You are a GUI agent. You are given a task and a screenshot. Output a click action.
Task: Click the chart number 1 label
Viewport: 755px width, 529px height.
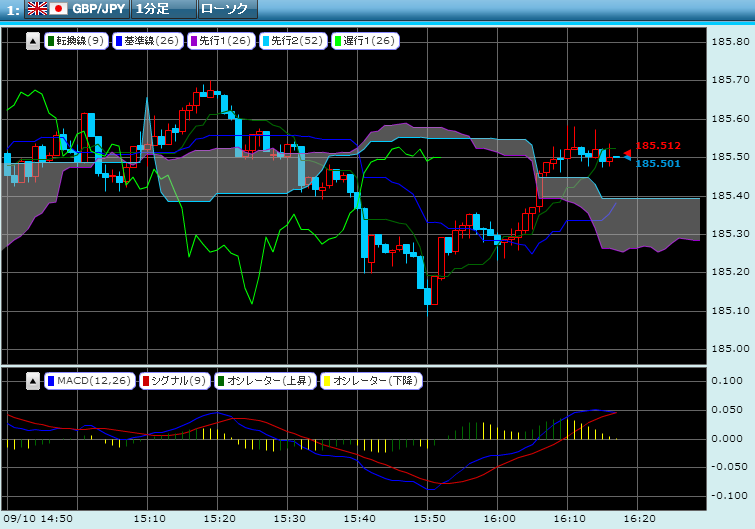(x=13, y=10)
